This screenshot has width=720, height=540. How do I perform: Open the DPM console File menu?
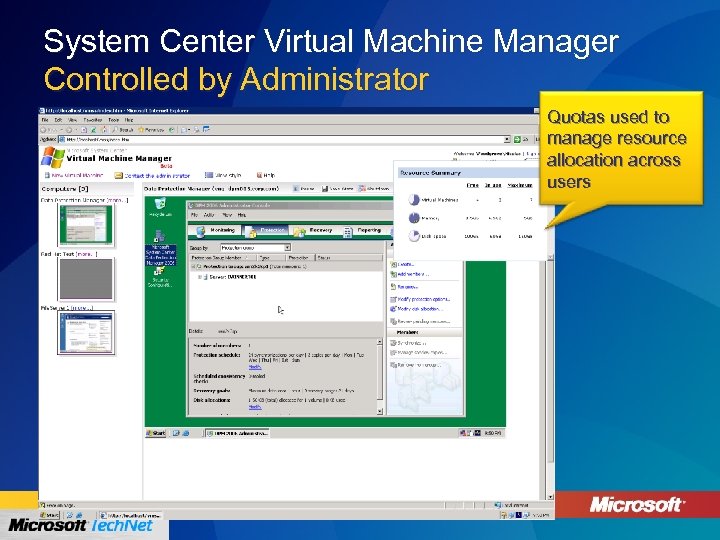194,215
